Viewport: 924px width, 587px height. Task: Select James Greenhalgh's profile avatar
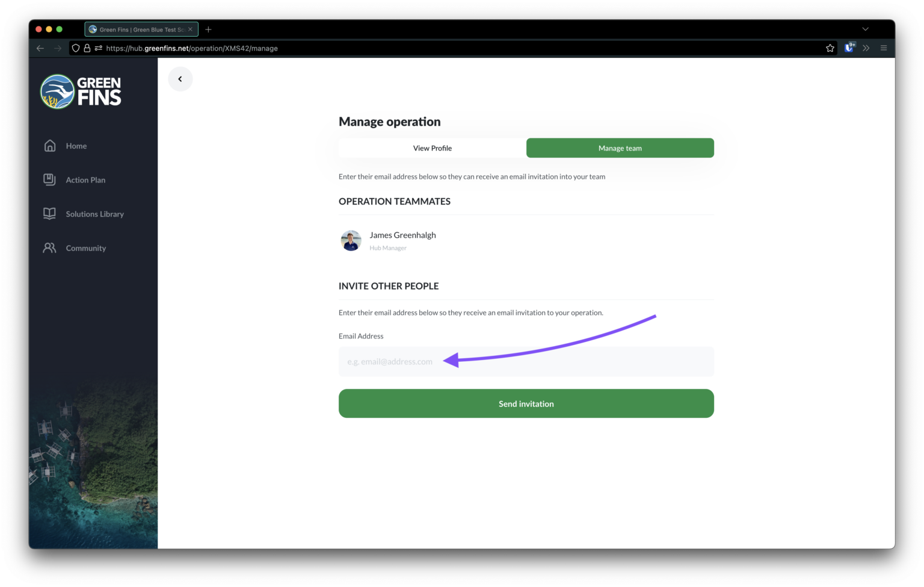click(351, 240)
